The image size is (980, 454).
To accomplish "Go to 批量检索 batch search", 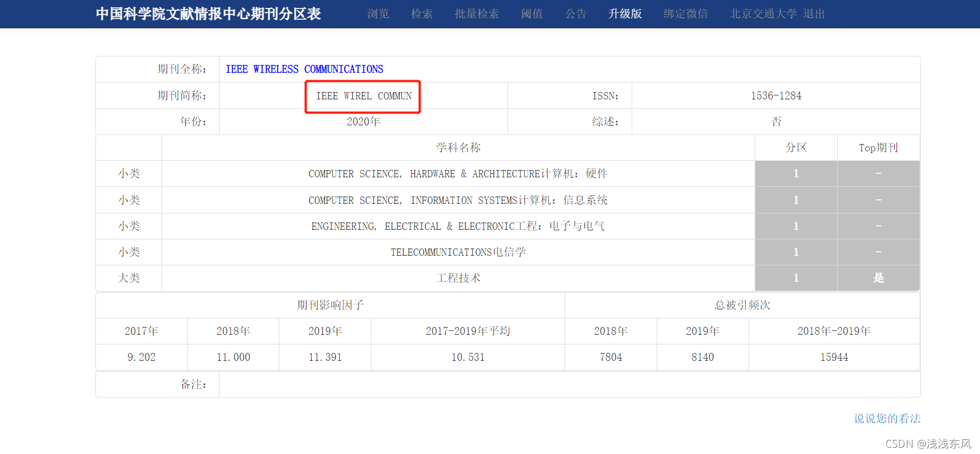I will tap(477, 14).
